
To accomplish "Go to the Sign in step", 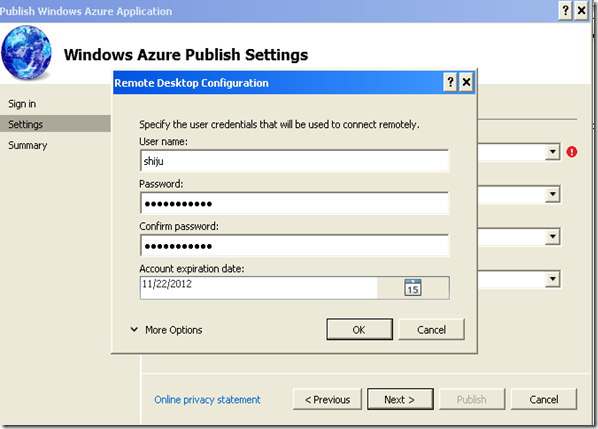I will (22, 104).
